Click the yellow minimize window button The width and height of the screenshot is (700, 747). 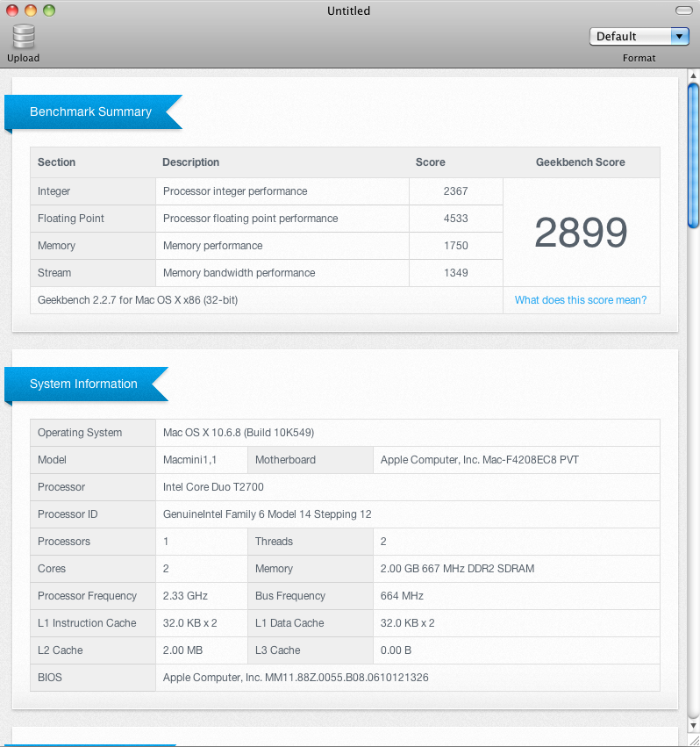click(x=31, y=11)
